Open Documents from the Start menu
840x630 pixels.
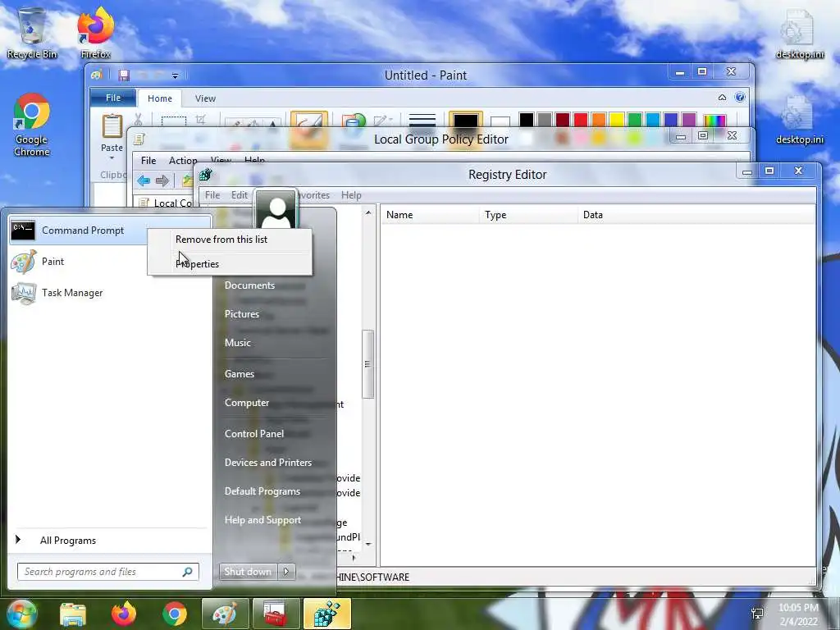pyautogui.click(x=249, y=285)
